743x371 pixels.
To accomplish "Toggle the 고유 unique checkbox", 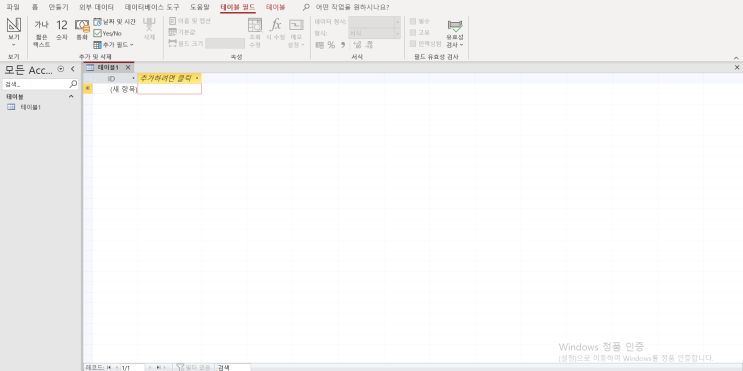I will pyautogui.click(x=413, y=33).
